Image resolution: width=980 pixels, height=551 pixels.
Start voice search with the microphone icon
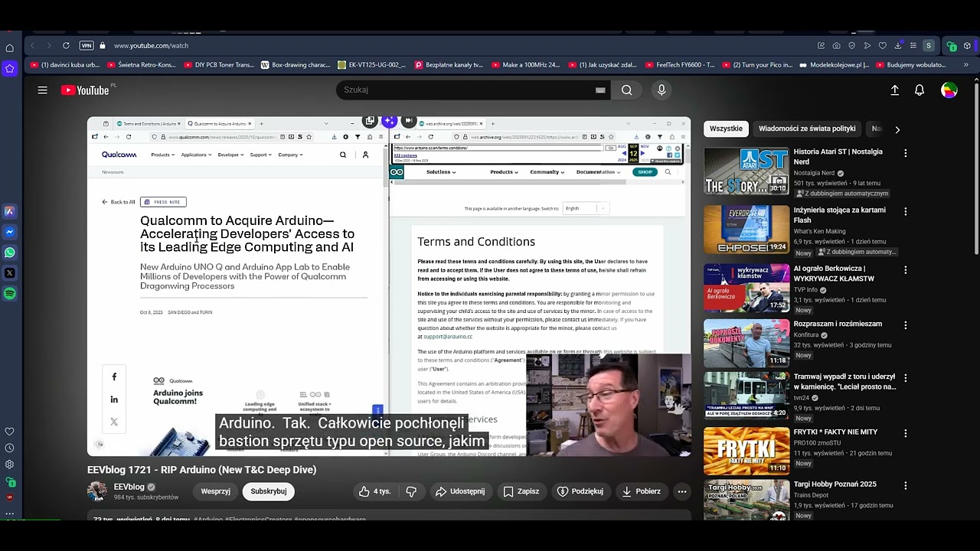(661, 90)
